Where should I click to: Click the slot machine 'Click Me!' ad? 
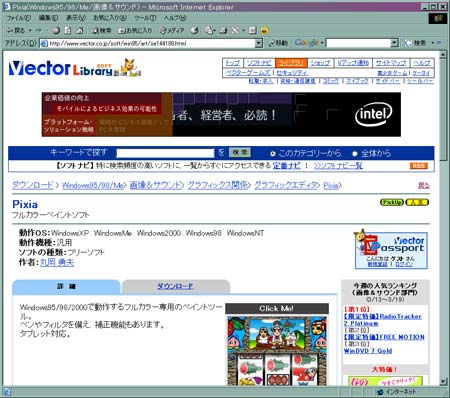(x=277, y=344)
